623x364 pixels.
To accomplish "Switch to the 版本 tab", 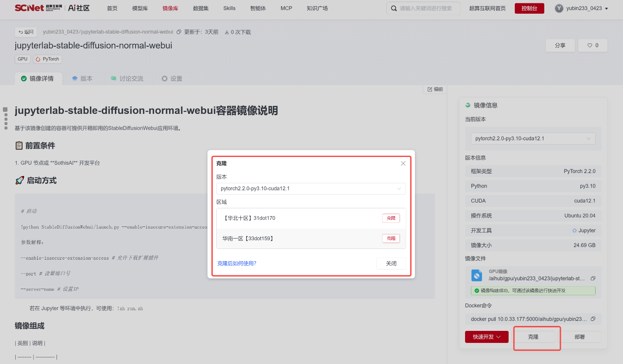I will (82, 79).
